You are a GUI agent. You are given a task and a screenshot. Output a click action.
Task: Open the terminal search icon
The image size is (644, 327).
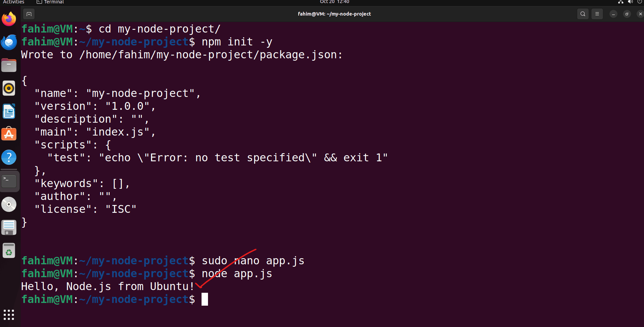coord(583,14)
